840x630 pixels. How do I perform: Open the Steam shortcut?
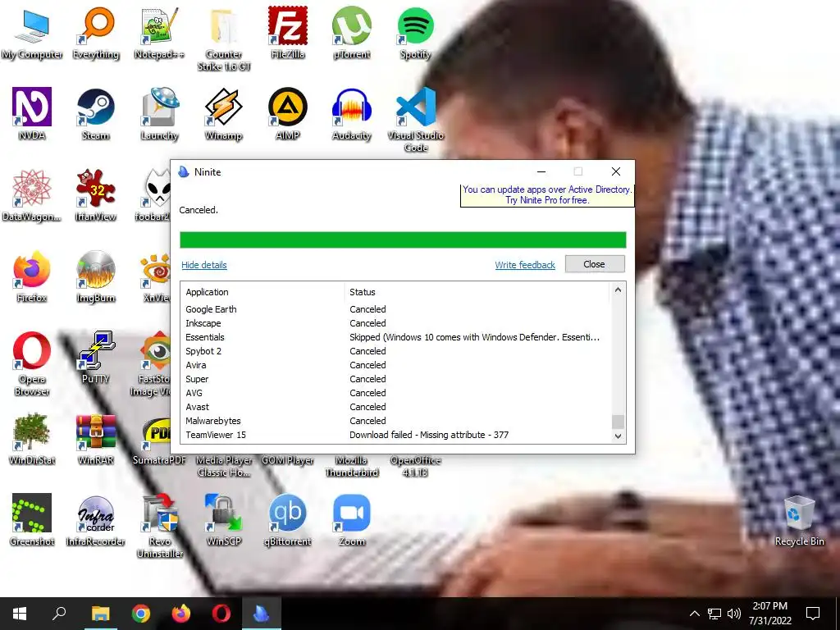96,114
